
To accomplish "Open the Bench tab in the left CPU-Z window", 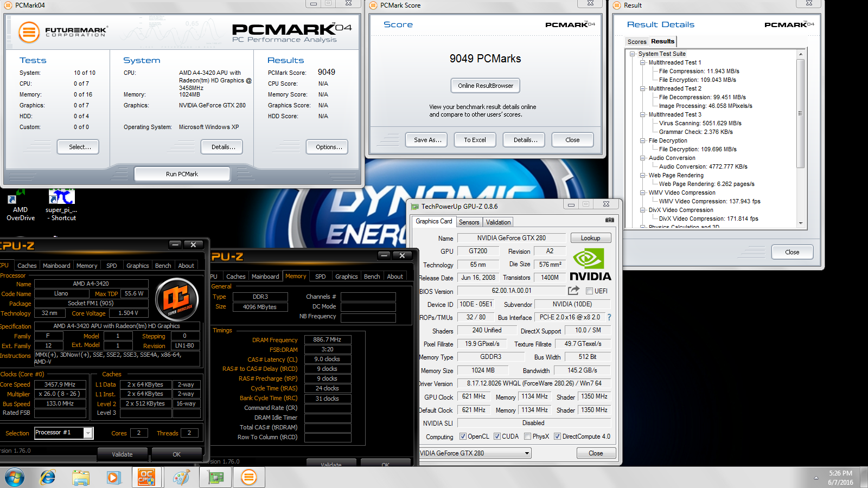I will (x=163, y=266).
